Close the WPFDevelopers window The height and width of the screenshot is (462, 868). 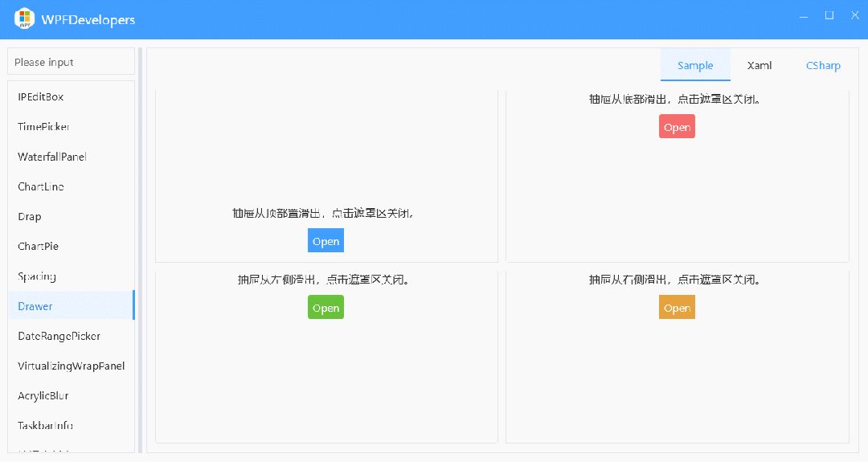coord(854,15)
